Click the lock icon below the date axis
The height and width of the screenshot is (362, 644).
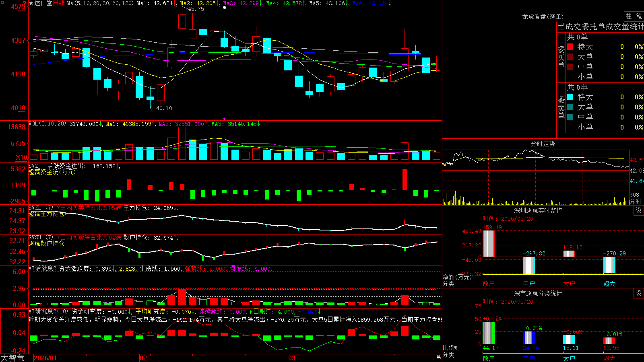click(x=438, y=357)
